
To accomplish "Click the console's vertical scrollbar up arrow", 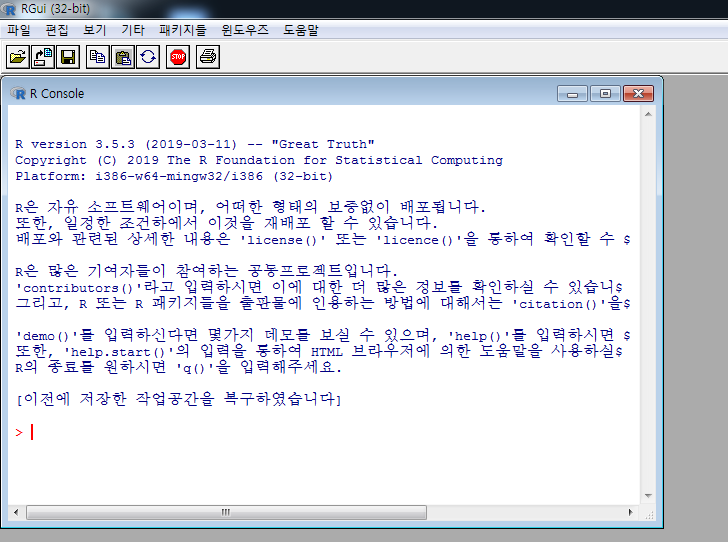I will click(x=648, y=114).
